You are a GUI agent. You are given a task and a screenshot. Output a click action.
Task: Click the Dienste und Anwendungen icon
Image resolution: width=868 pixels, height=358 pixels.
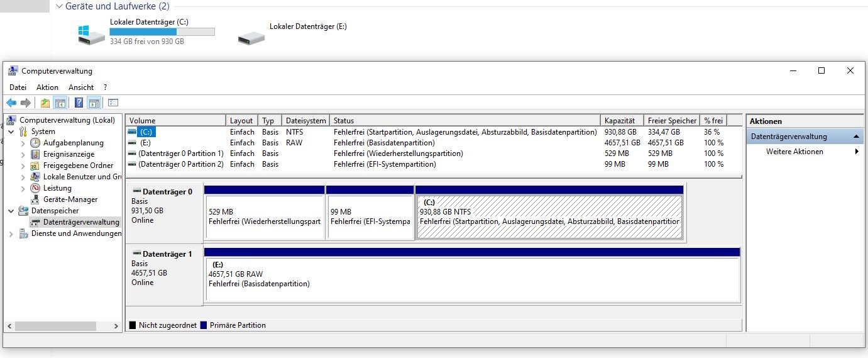click(24, 233)
